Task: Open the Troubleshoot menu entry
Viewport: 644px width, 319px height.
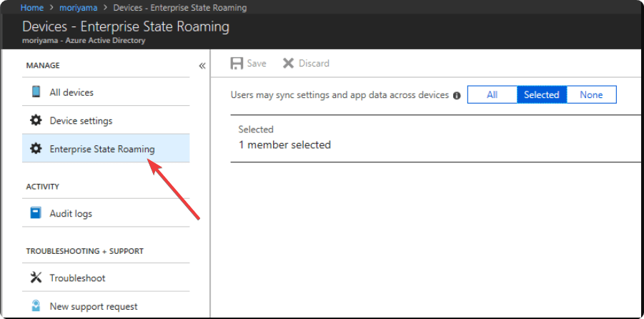Action: [106, 278]
